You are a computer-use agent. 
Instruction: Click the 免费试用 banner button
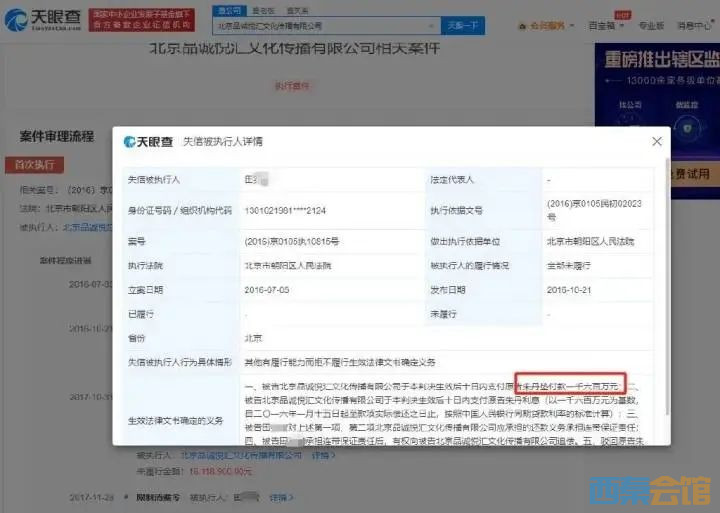690,176
